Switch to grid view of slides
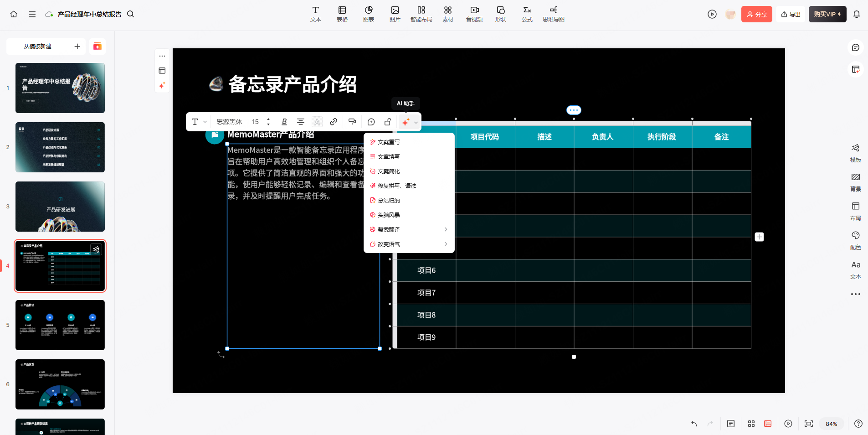 [x=751, y=424]
